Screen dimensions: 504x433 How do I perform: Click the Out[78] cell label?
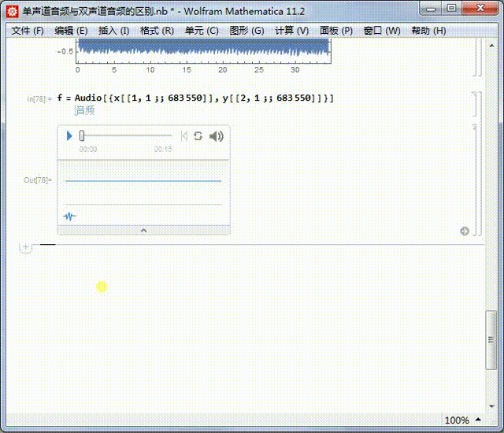pos(38,179)
